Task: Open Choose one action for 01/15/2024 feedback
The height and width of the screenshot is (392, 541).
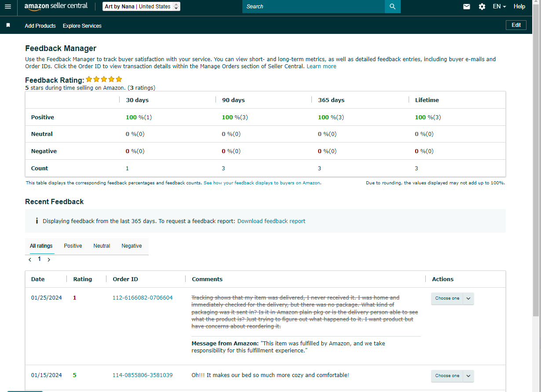Action: [x=447, y=376]
